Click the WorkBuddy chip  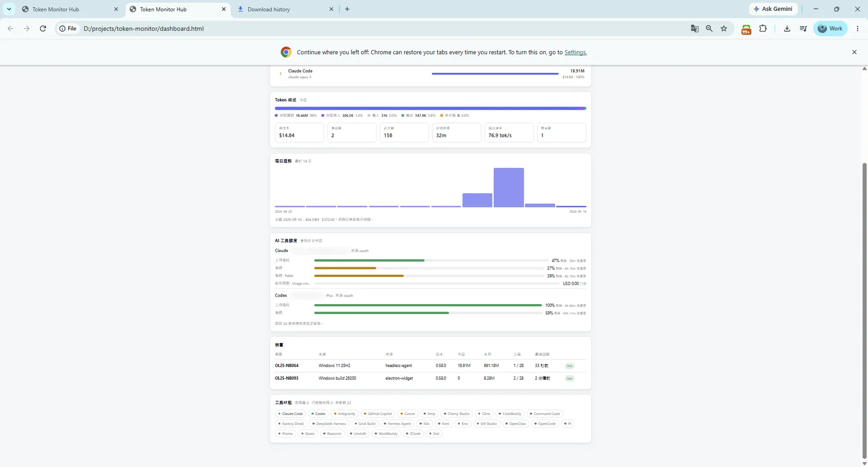386,433
